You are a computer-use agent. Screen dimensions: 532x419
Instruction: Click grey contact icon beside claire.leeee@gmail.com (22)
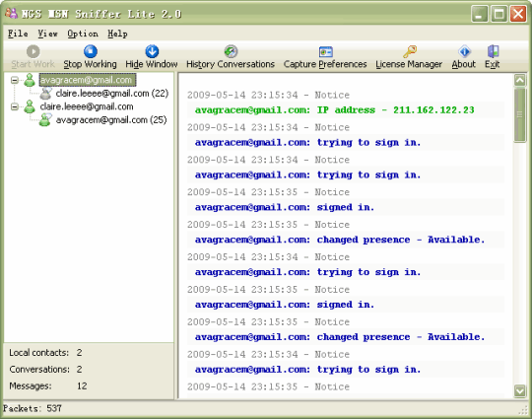[x=45, y=93]
